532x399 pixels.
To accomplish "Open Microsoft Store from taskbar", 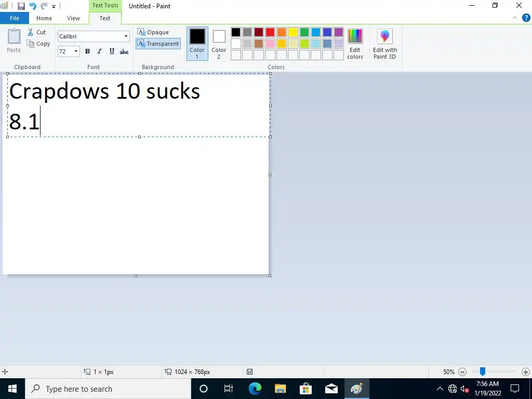I will pos(305,389).
